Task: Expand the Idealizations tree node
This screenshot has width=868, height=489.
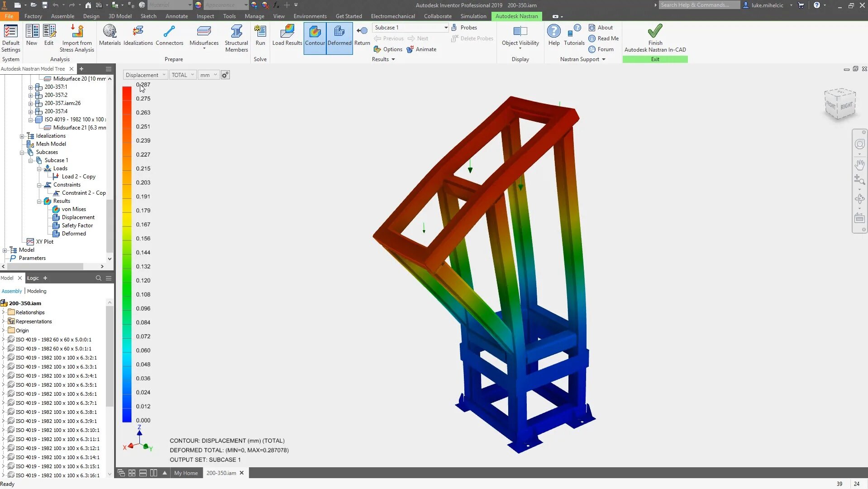Action: click(x=22, y=136)
